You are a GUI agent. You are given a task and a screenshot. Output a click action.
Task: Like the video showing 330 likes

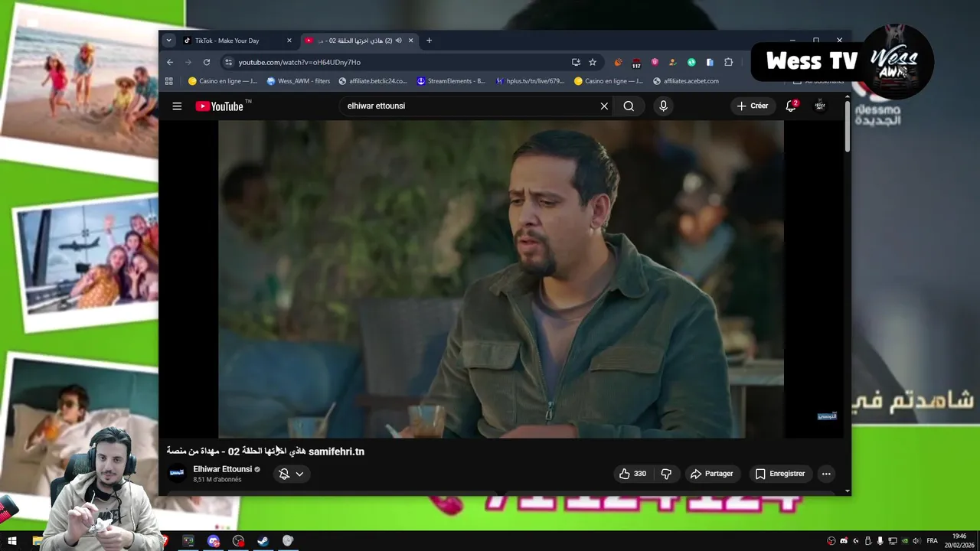click(632, 474)
